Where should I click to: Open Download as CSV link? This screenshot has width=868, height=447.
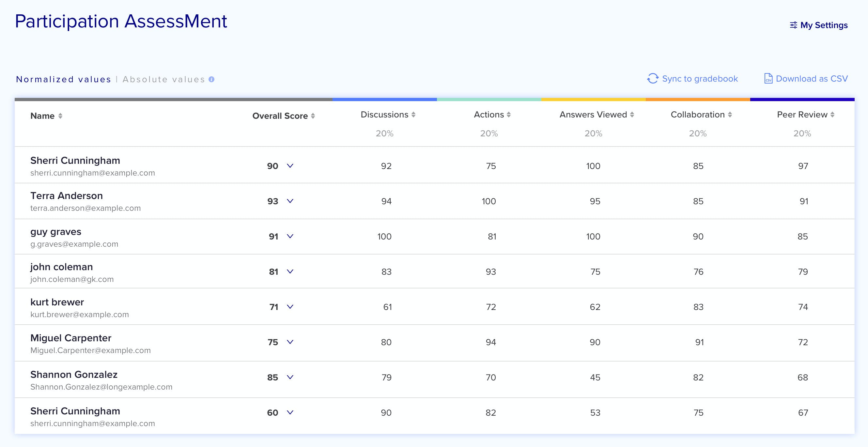pos(812,79)
